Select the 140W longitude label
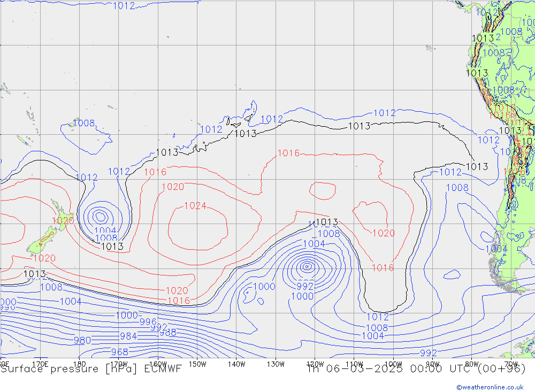 (x=236, y=364)
